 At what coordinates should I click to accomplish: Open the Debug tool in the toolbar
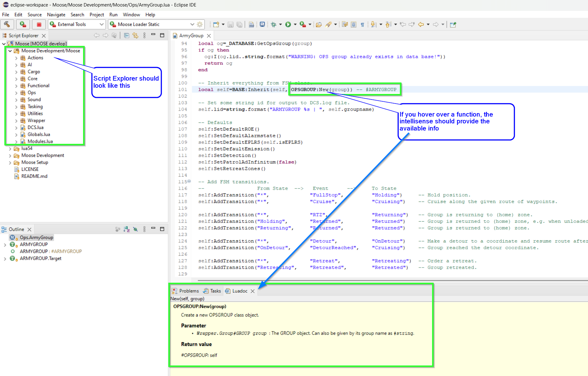pos(274,24)
